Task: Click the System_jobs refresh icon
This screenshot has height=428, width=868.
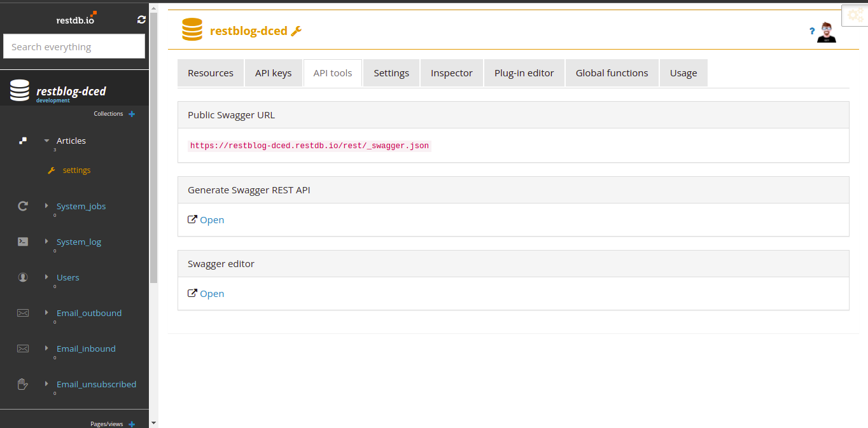Action: pos(23,206)
